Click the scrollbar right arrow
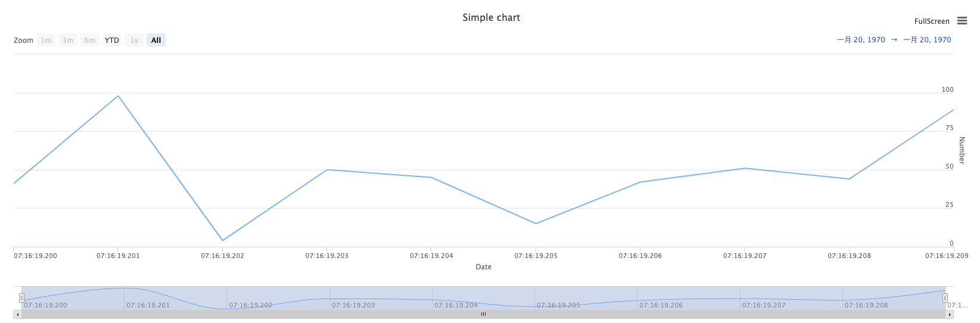Screen dimensions: 980x323 pyautogui.click(x=950, y=314)
